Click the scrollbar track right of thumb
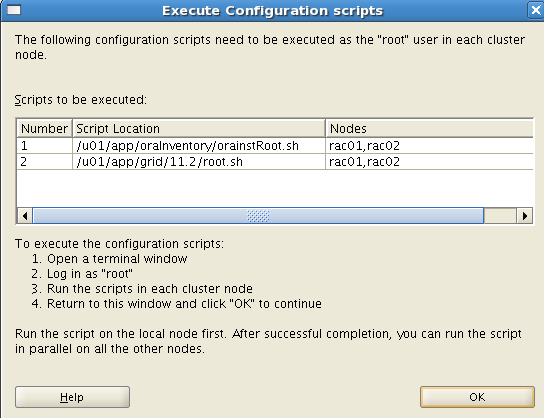 coord(500,216)
